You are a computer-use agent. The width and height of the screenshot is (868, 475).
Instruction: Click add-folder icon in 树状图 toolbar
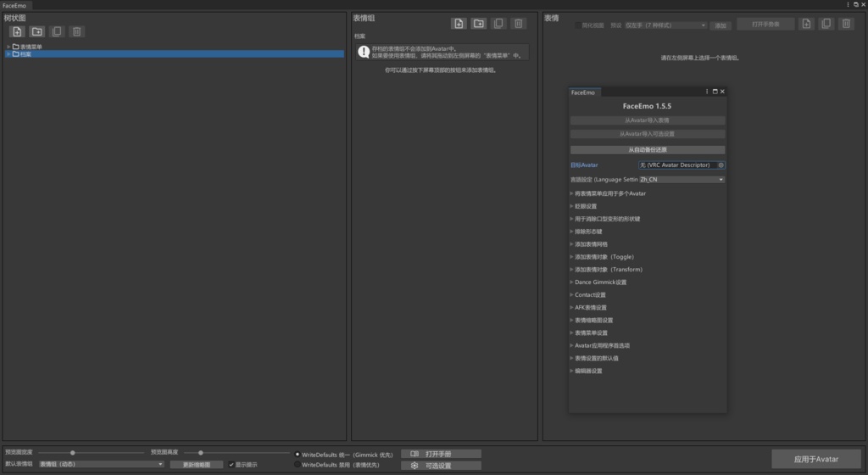[37, 31]
